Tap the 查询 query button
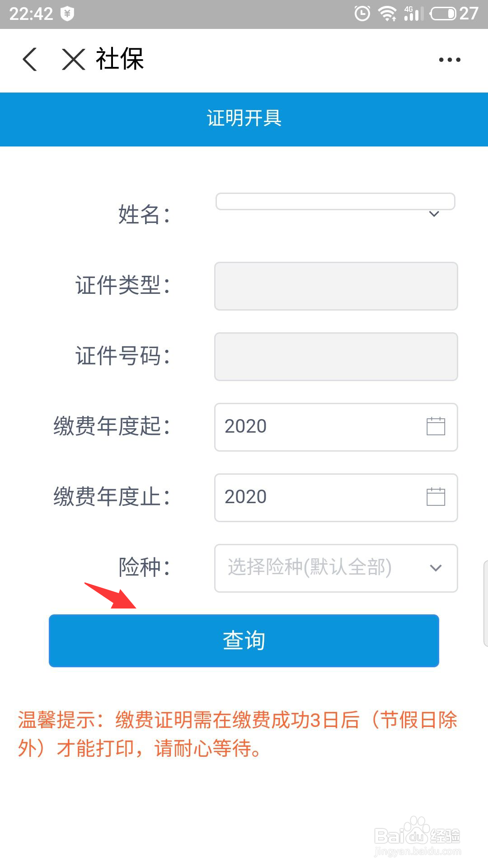This screenshot has width=488, height=868. click(244, 640)
